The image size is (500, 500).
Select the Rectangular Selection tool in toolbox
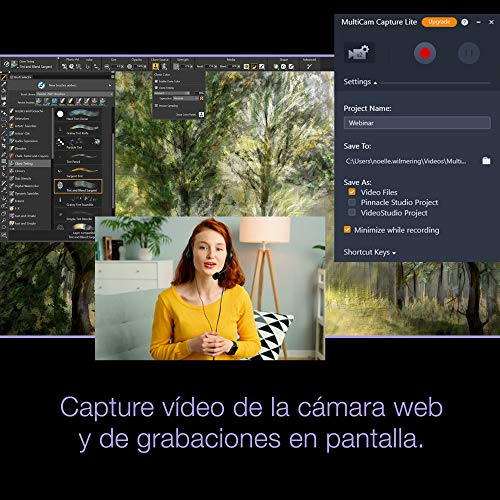[x=3, y=119]
